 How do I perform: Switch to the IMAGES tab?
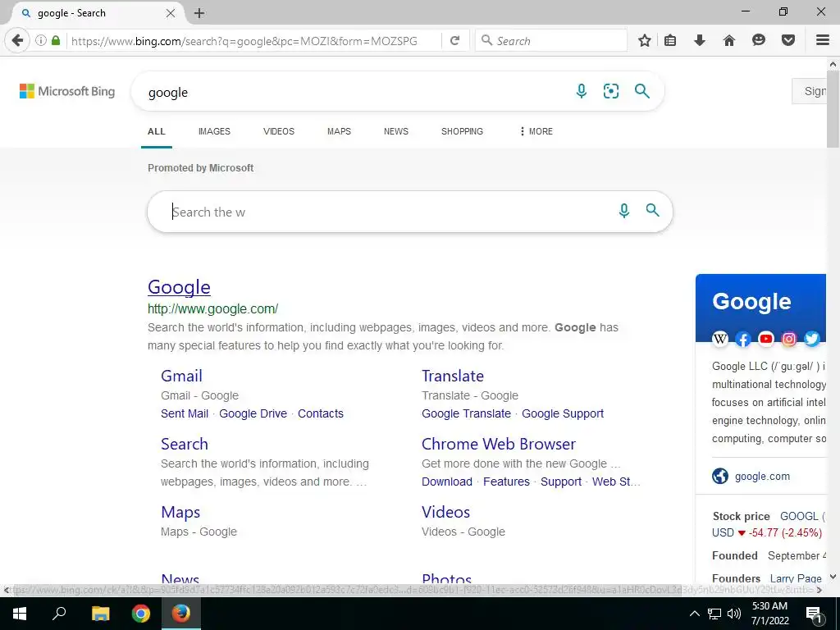pos(214,131)
